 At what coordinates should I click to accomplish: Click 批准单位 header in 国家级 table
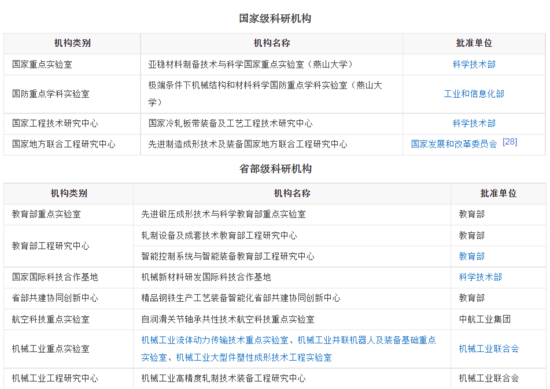(x=474, y=43)
